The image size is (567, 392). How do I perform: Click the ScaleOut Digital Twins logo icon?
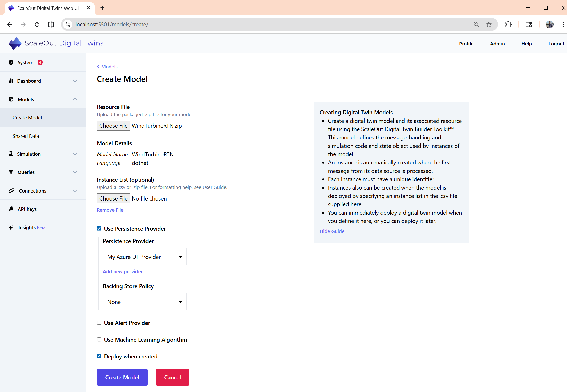(15, 43)
